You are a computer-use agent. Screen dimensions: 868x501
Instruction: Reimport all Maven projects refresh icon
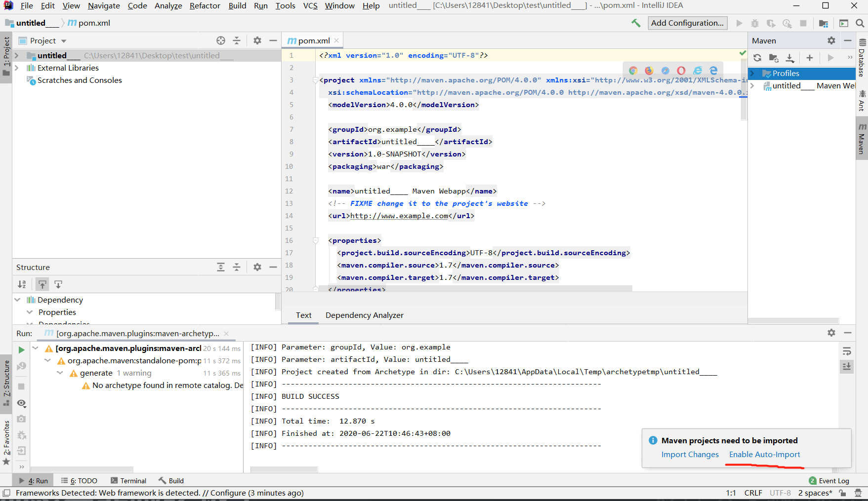pyautogui.click(x=757, y=58)
